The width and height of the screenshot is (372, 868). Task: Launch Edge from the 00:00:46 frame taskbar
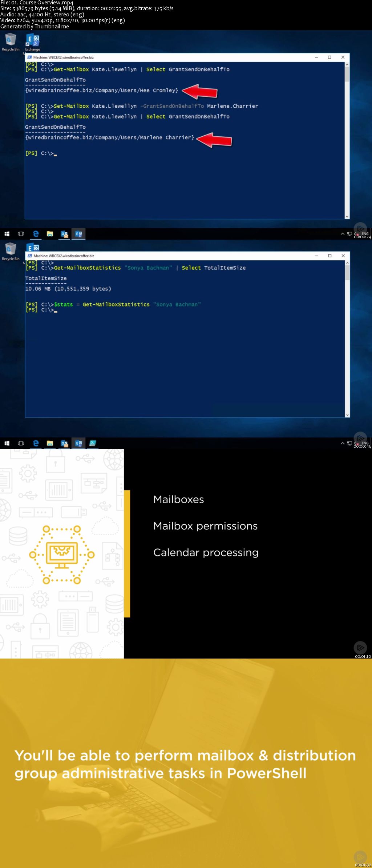click(x=36, y=443)
